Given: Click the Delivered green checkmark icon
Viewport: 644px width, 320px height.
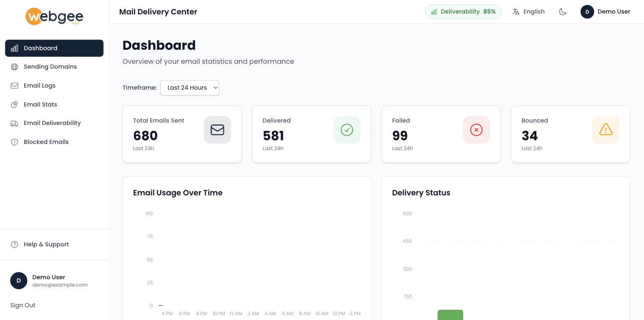Looking at the screenshot, I should click(x=347, y=130).
